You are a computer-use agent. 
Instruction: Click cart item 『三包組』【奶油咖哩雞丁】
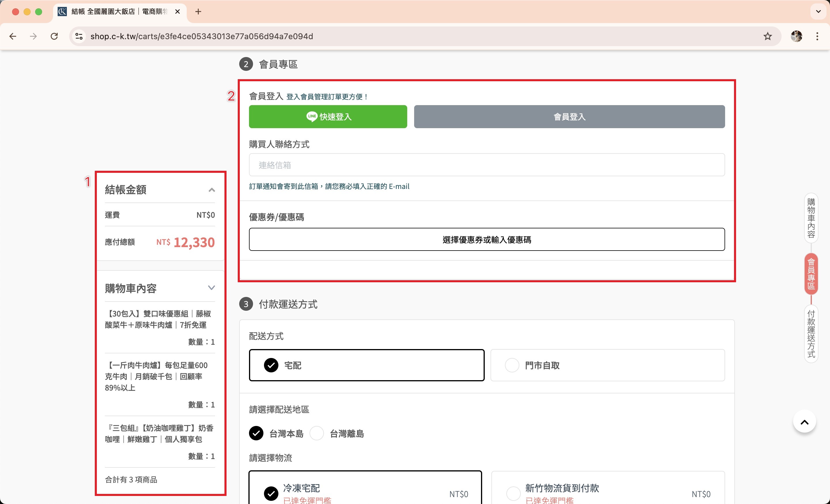tap(159, 434)
